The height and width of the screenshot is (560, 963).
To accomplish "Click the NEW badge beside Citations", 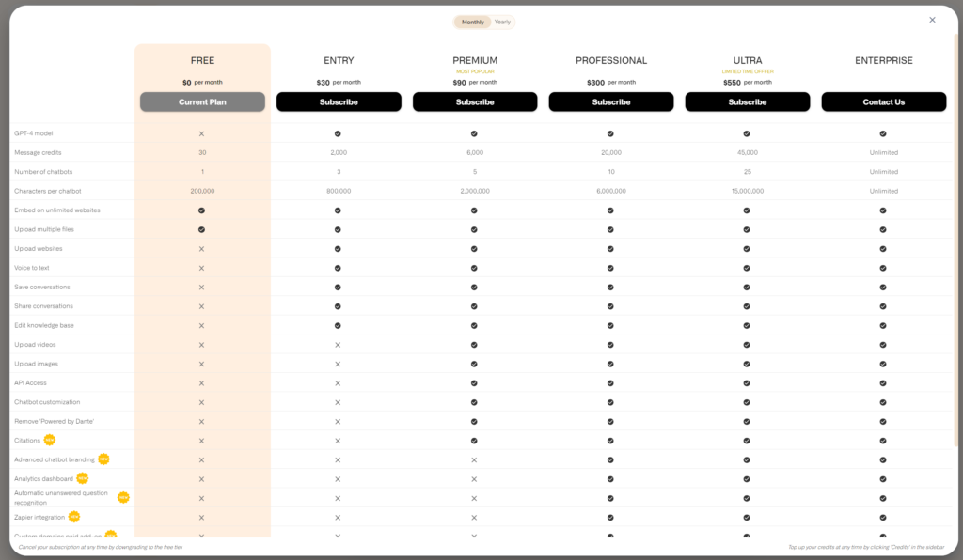I will [50, 440].
